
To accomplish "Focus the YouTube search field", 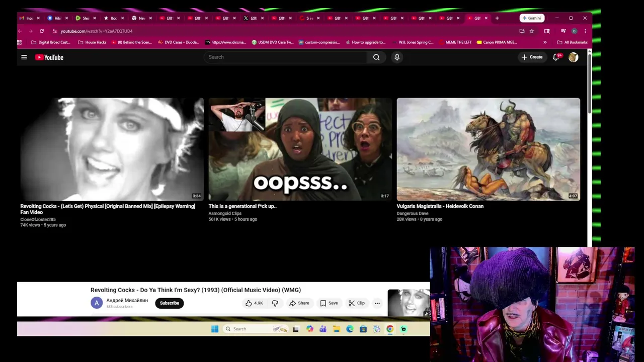I will point(286,57).
